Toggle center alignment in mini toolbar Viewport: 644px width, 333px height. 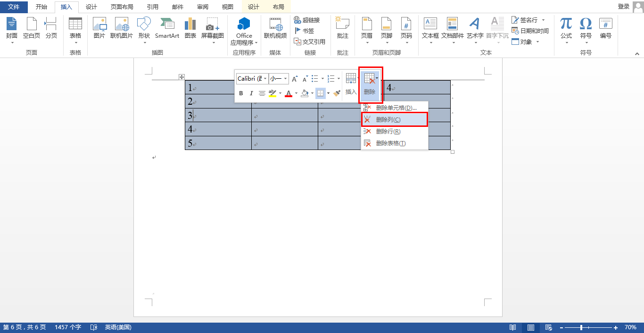coord(262,93)
